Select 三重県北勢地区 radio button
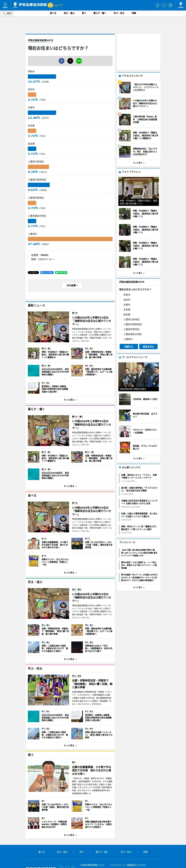 (x=121, y=319)
